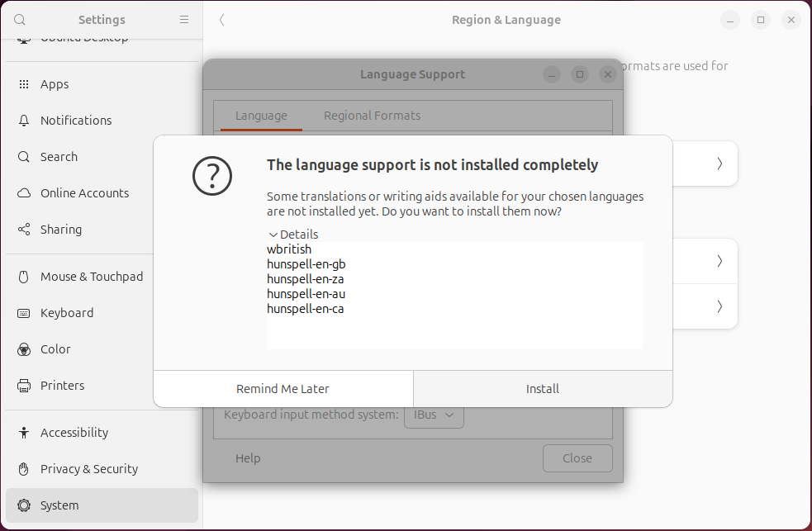The width and height of the screenshot is (812, 531).
Task: Open Accessibility settings panel
Action: (102, 433)
